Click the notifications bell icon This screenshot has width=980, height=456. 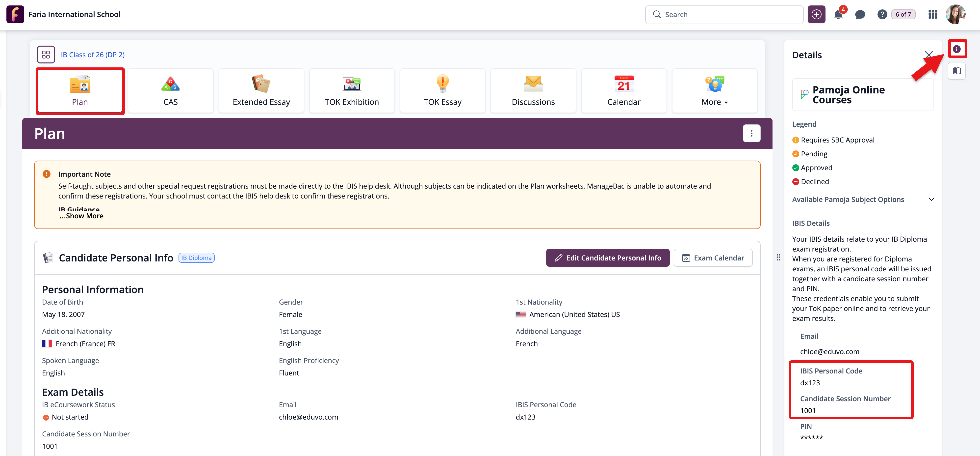click(x=838, y=15)
